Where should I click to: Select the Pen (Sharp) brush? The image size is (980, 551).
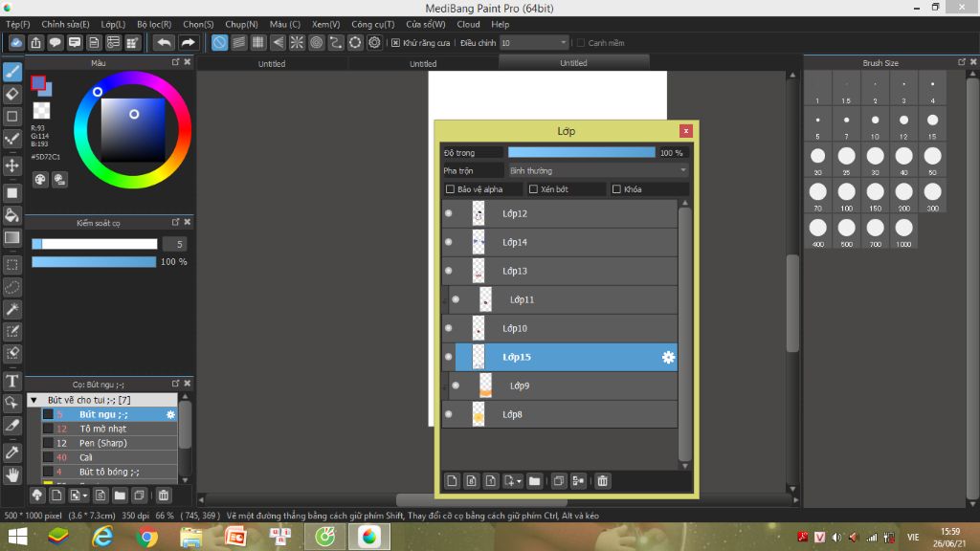click(102, 443)
